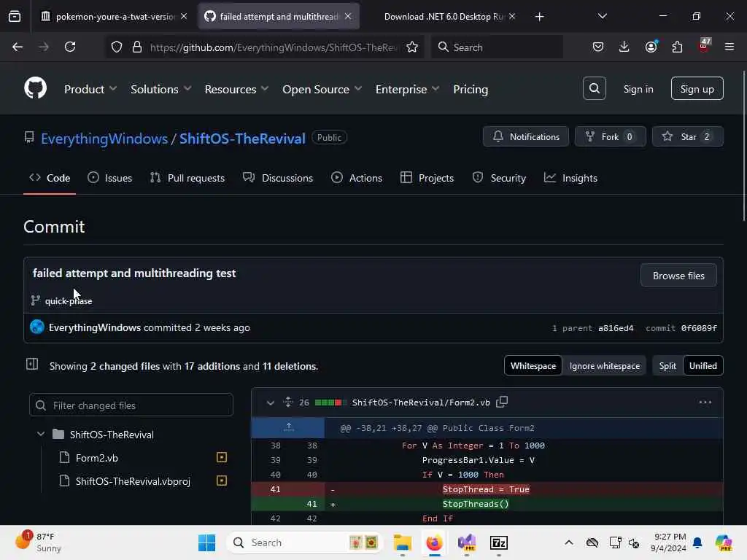Switch to pokemon-youre-a-twat browser tab
This screenshot has height=560, width=747.
113,17
